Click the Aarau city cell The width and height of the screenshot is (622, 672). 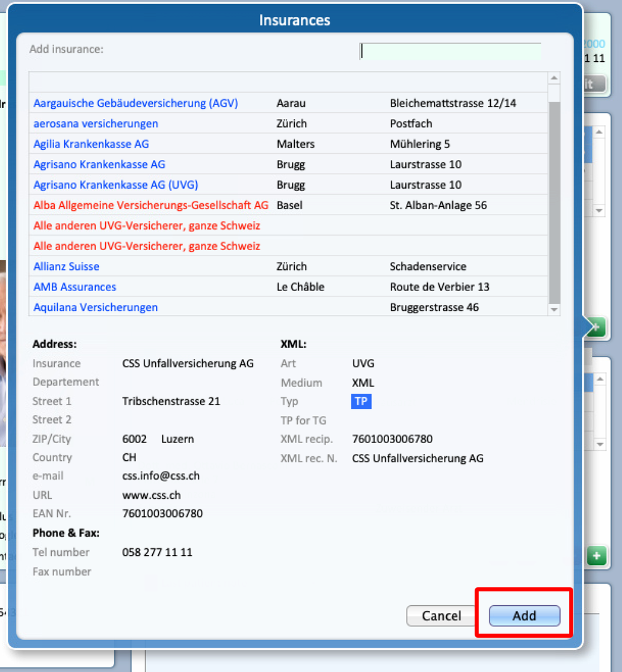[291, 103]
